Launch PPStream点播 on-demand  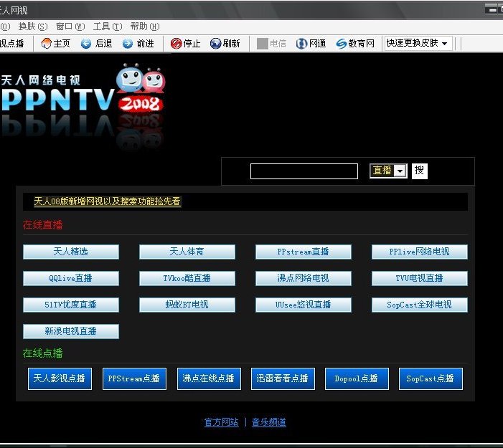click(x=134, y=378)
